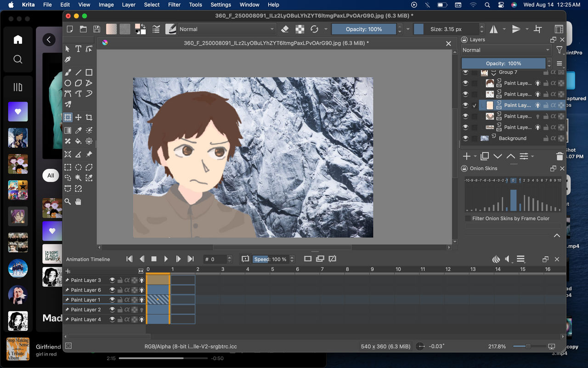
Task: Open the foreground/background color swatch
Action: coord(140,29)
